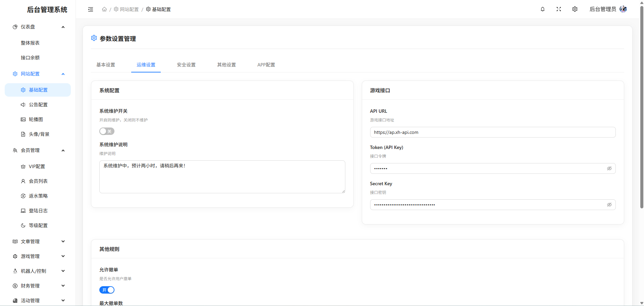The width and height of the screenshot is (644, 306).
Task: Open theme settings gear in header
Action: click(575, 9)
